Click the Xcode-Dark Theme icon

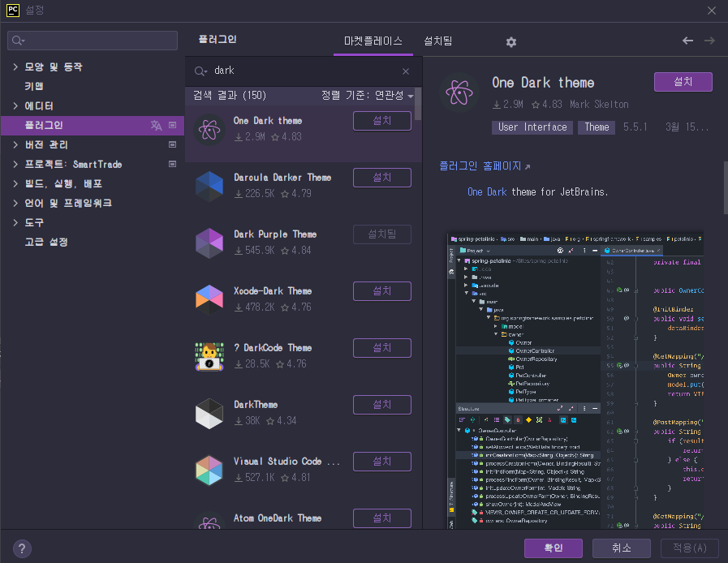(x=209, y=300)
